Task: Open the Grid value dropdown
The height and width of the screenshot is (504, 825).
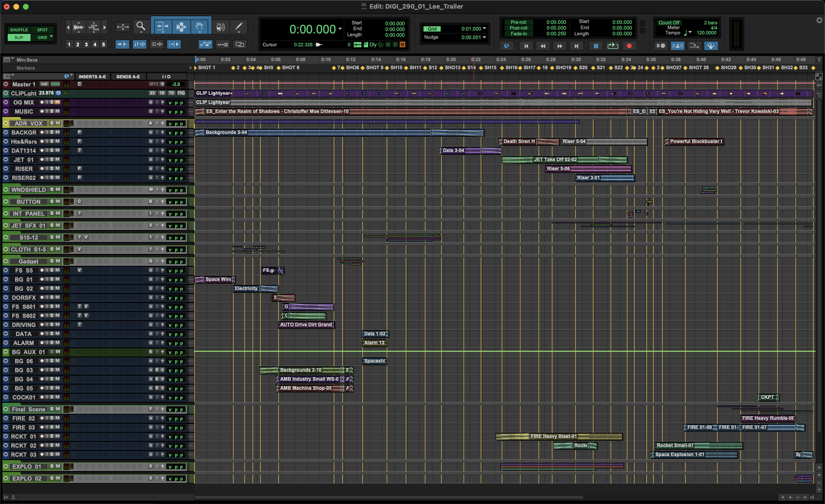Action: [484, 29]
